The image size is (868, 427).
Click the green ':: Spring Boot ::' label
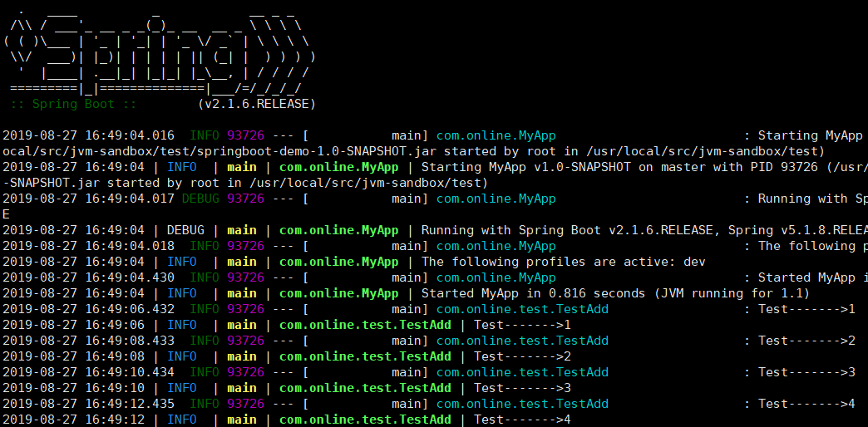click(73, 104)
